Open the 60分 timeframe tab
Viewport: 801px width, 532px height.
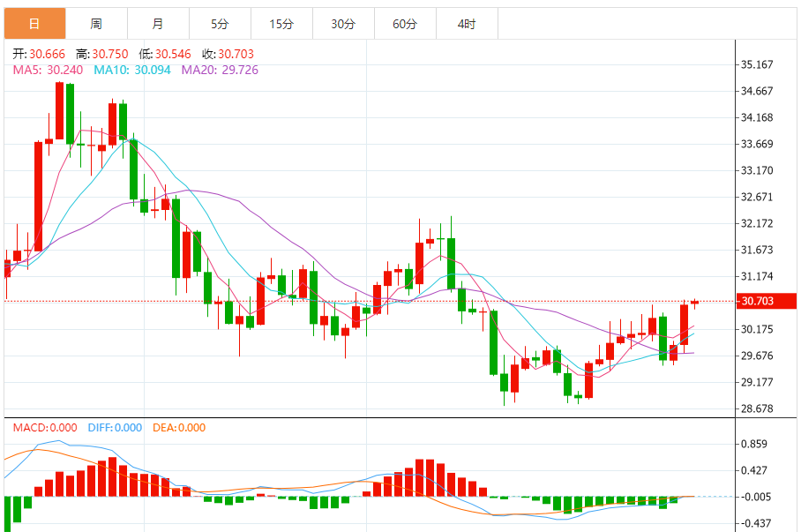(x=406, y=24)
